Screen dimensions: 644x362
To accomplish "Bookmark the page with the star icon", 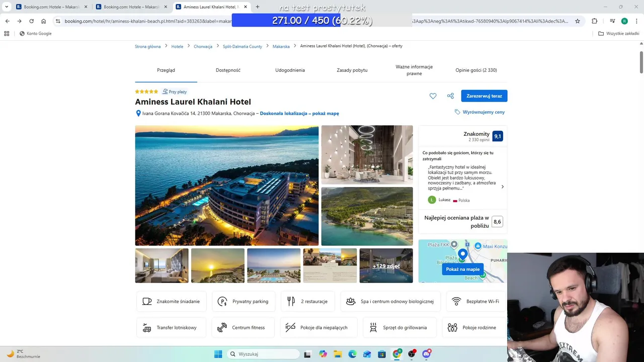I will click(x=578, y=21).
